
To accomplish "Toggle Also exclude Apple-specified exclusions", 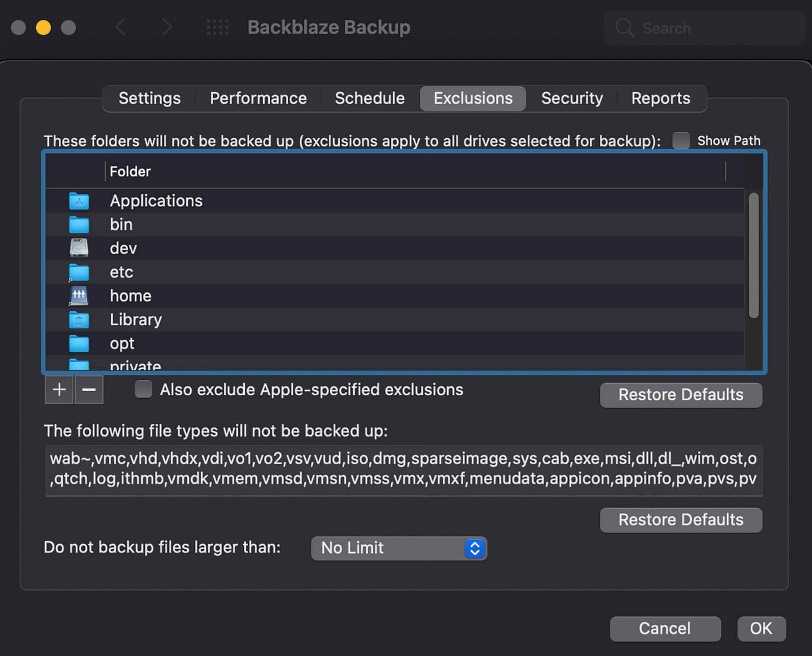I will click(143, 390).
